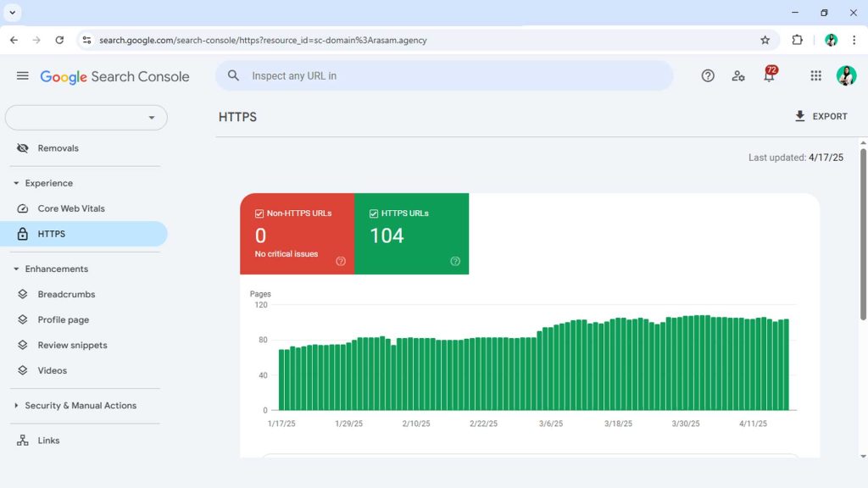
Task: Expand Security & Manual Actions section
Action: (x=16, y=406)
